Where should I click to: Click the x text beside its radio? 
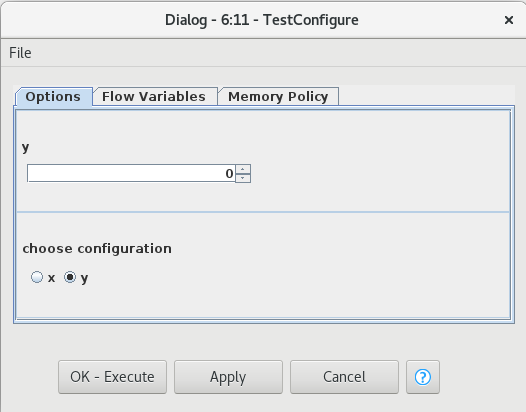pyautogui.click(x=51, y=278)
